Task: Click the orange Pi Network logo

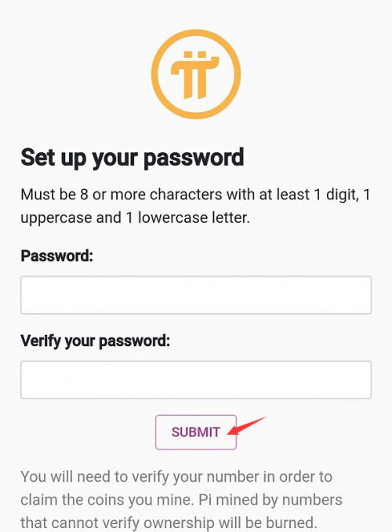Action: tap(196, 75)
